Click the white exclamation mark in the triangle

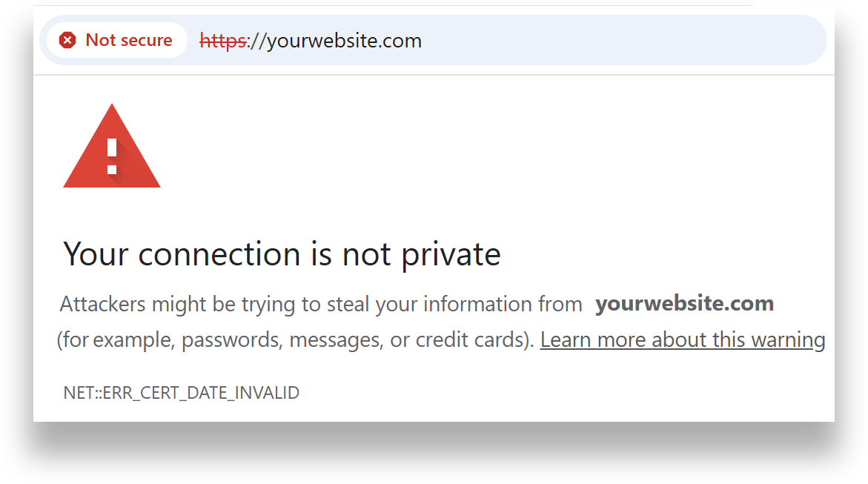pos(112,155)
